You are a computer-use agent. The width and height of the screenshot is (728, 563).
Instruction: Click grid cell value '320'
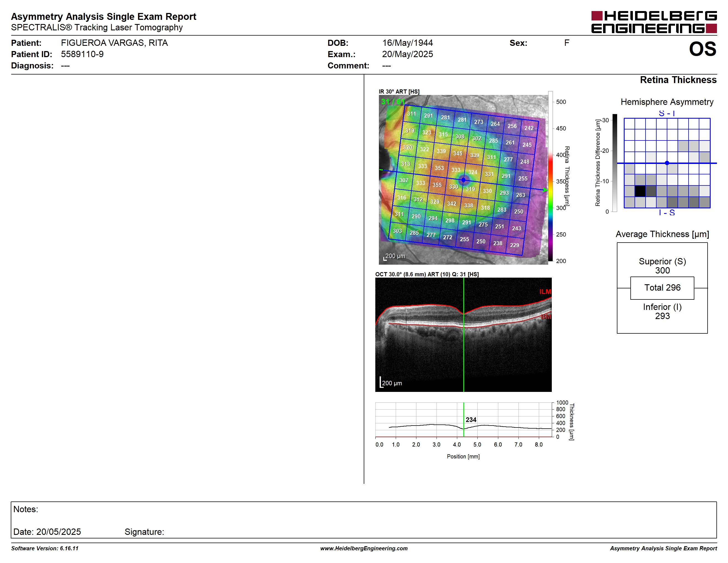pos(408,147)
